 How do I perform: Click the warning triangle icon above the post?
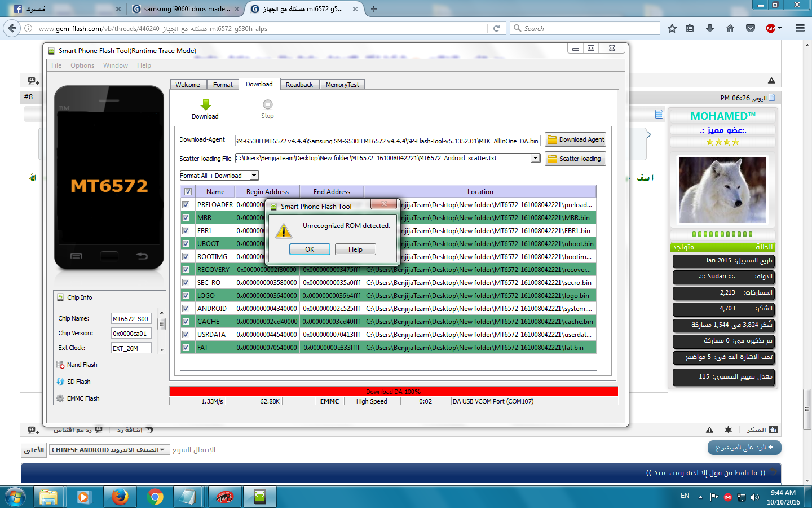tap(771, 81)
